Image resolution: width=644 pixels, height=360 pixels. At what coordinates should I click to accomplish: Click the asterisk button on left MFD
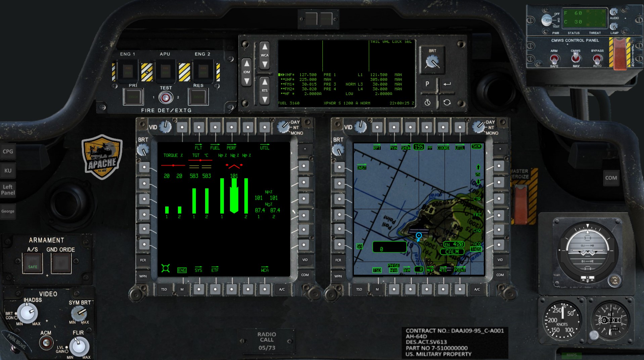pyautogui.click(x=305, y=149)
